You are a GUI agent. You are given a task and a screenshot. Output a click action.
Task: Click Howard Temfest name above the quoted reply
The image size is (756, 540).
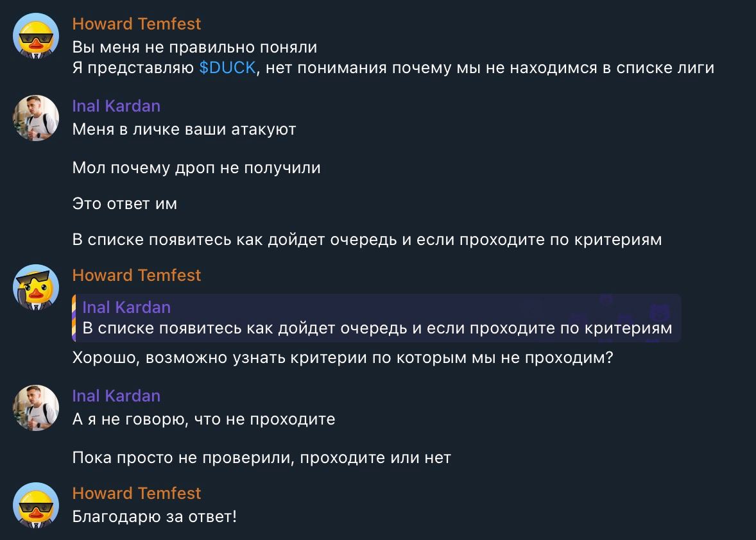[x=137, y=276]
